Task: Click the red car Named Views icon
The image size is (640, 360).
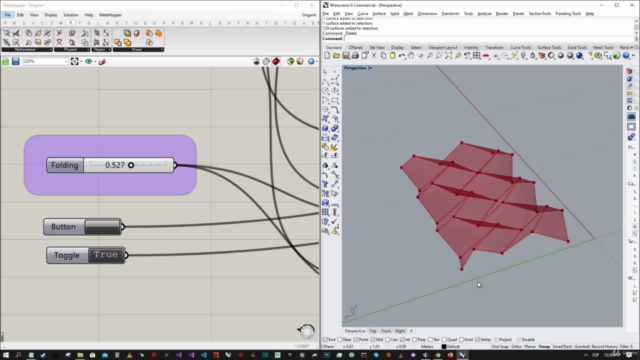Action: [486, 56]
